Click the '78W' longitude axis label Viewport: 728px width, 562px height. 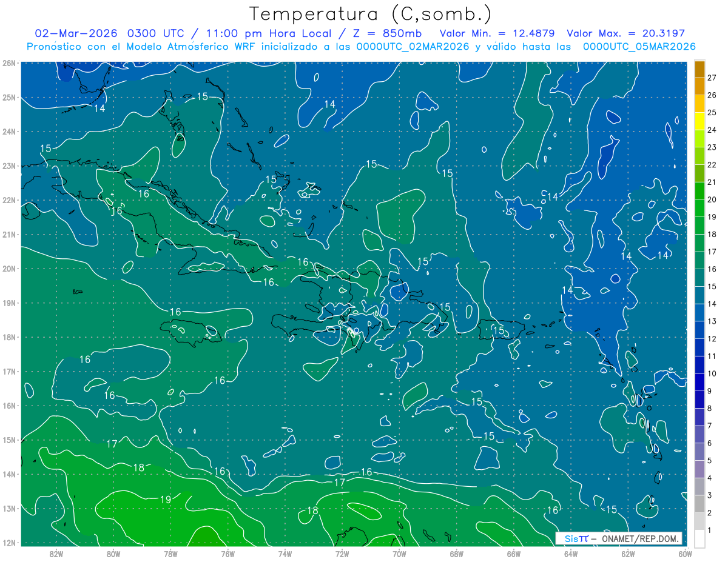[x=170, y=554]
